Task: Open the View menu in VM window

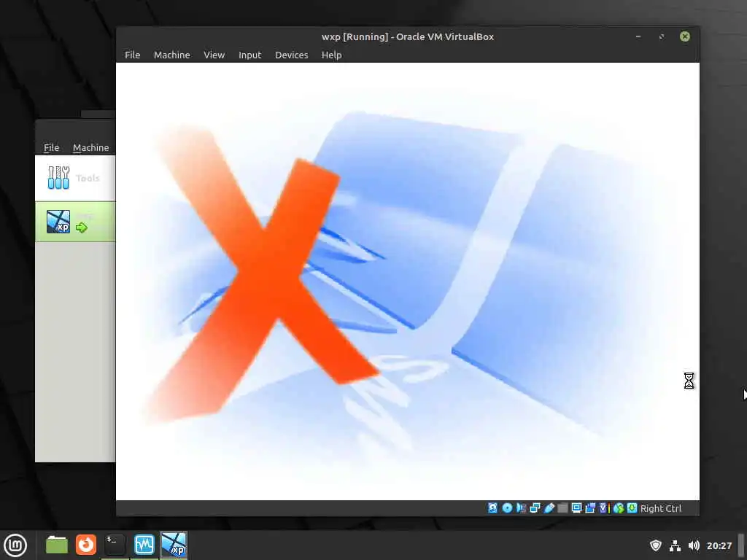Action: pos(214,55)
